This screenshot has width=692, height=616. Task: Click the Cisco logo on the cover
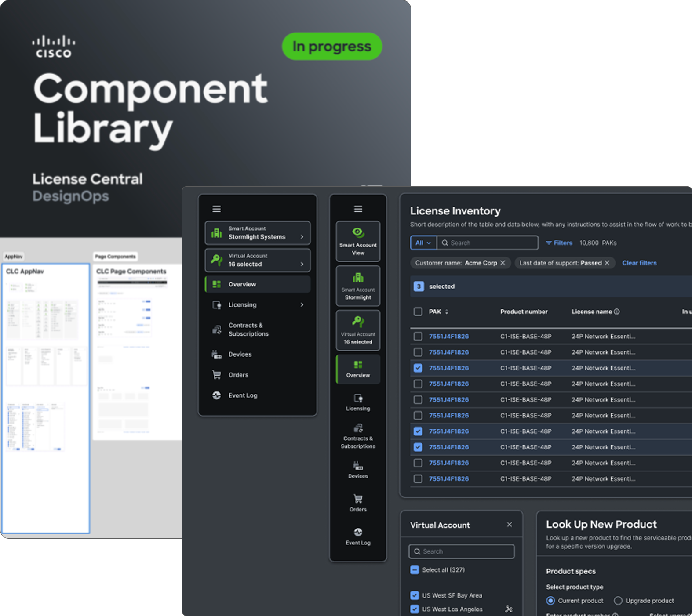[x=53, y=47]
